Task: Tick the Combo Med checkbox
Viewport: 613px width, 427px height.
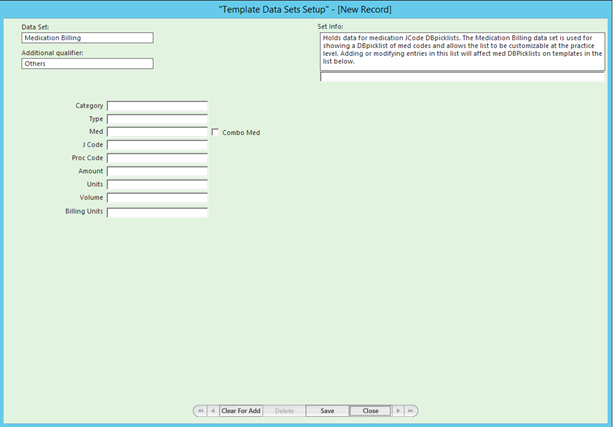Action: pos(215,132)
